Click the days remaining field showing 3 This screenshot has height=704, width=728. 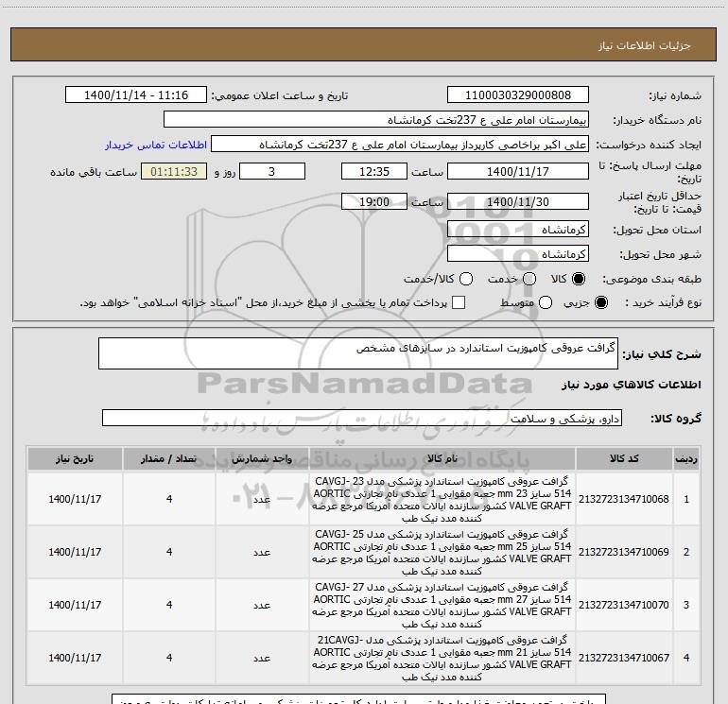coord(272,171)
